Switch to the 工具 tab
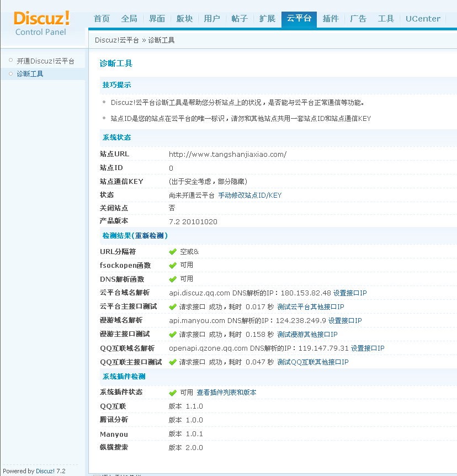 click(x=386, y=19)
